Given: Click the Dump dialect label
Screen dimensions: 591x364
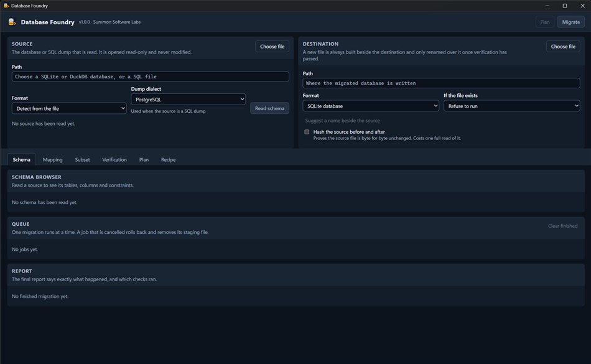Looking at the screenshot, I should pos(146,89).
